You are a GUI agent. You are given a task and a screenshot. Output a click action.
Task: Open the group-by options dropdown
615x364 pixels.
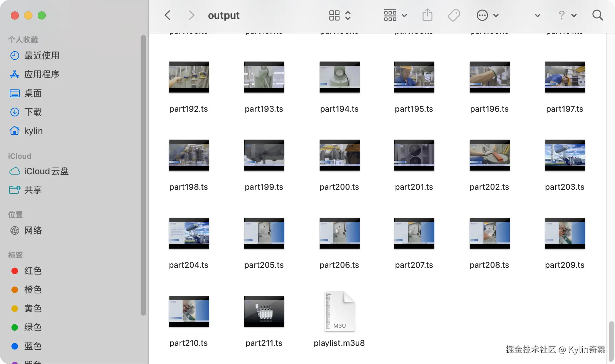pos(395,15)
